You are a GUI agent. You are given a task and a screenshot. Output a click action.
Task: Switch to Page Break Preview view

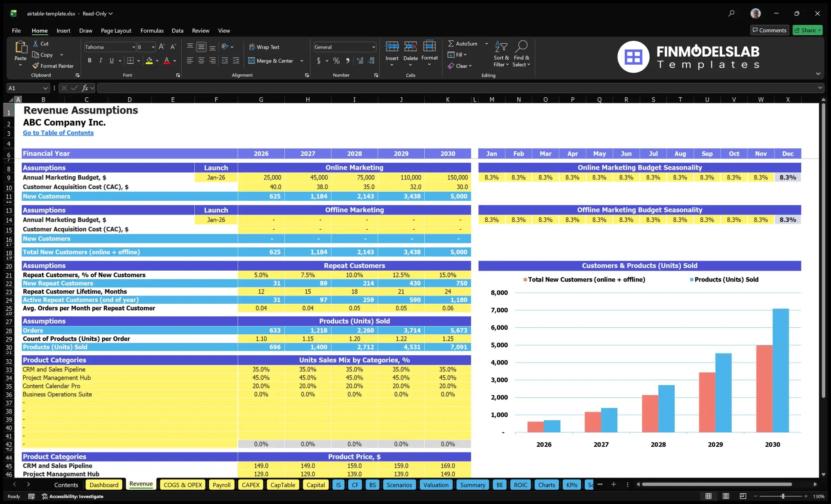[743, 496]
